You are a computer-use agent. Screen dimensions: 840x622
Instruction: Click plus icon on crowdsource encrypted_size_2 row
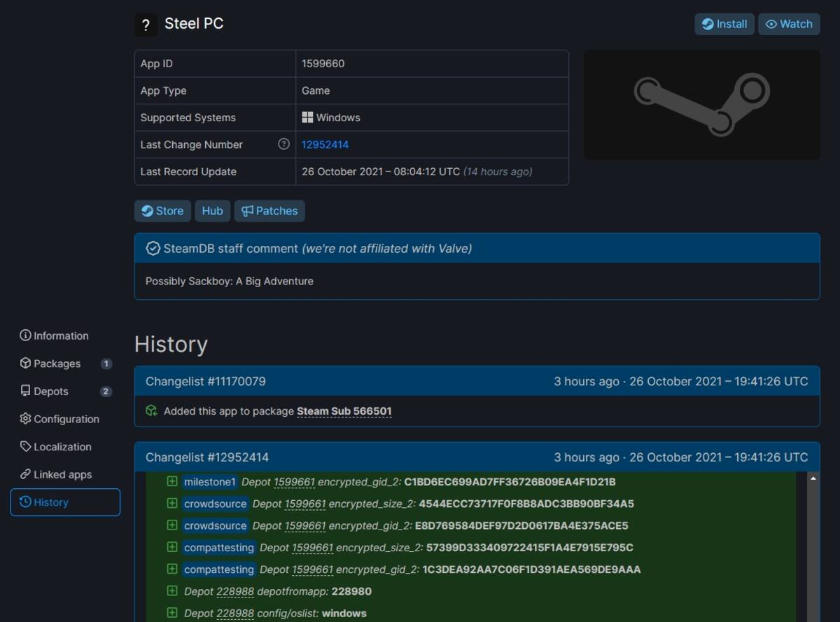171,503
